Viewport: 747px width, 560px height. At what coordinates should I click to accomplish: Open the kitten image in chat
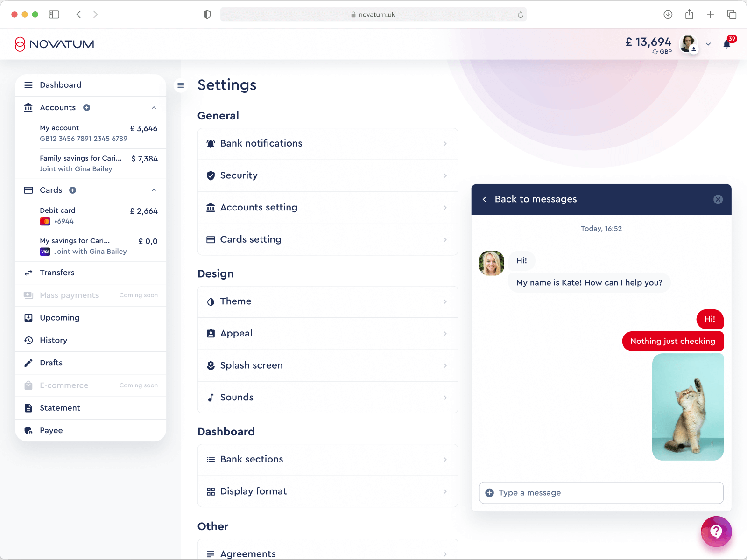(x=688, y=407)
